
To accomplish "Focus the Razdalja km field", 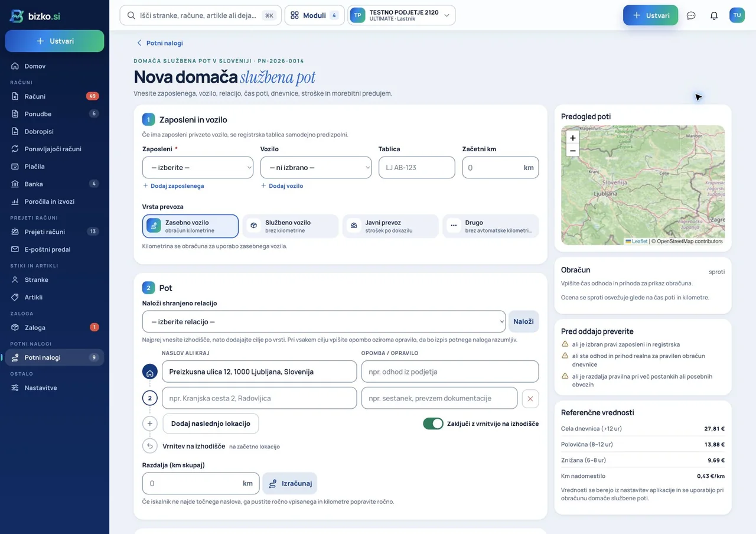I will (x=201, y=484).
